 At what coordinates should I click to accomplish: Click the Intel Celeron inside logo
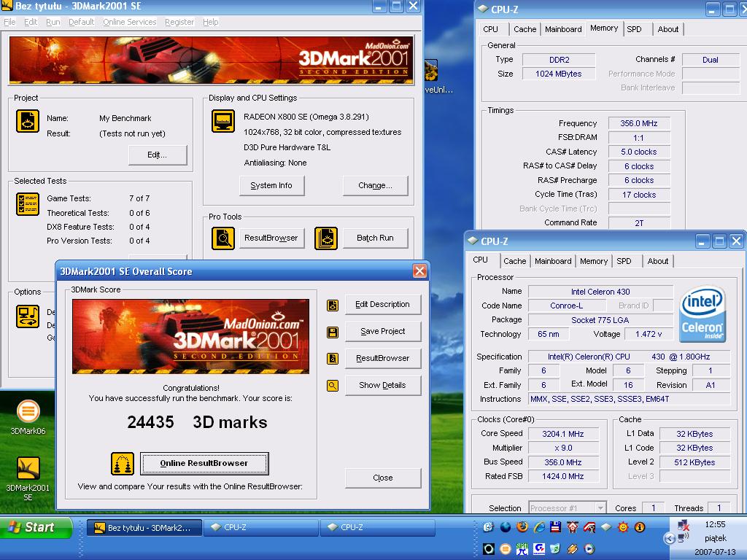tap(703, 314)
